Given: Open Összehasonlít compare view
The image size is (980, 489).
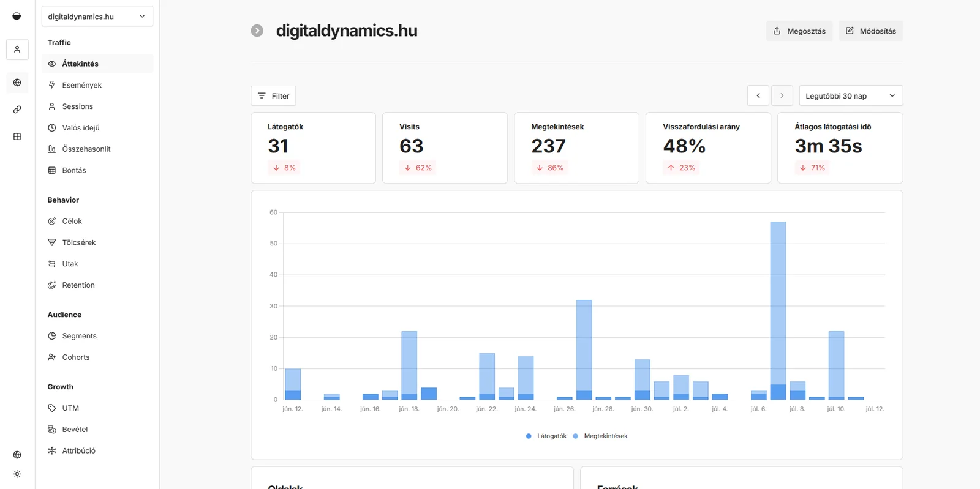Looking at the screenshot, I should [97, 149].
